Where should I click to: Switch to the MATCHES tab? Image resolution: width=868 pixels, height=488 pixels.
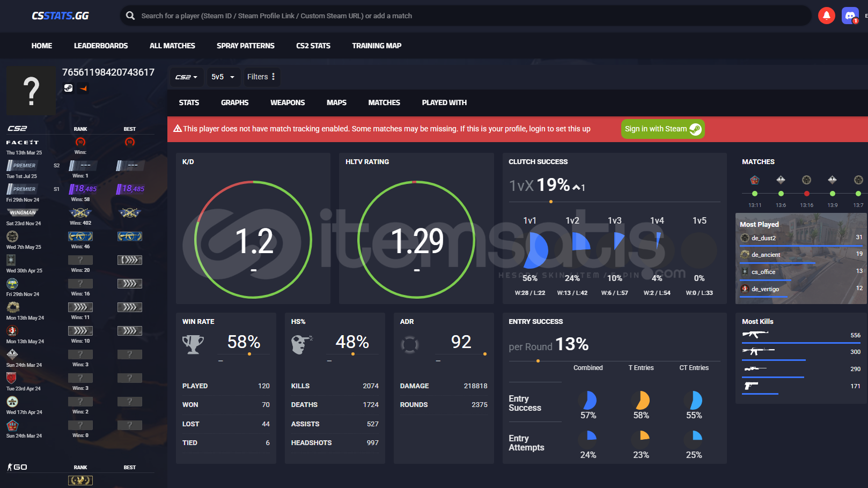pyautogui.click(x=384, y=102)
